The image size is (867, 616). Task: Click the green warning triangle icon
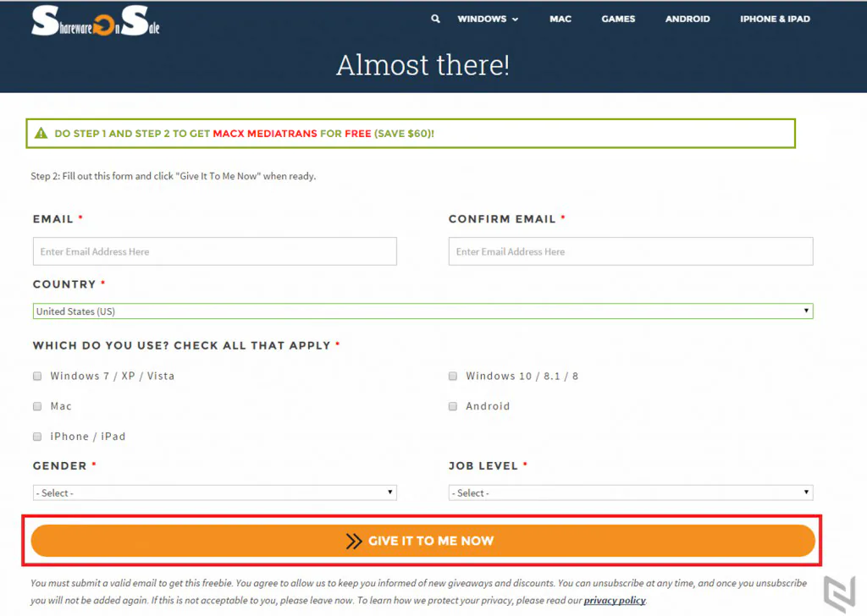41,133
